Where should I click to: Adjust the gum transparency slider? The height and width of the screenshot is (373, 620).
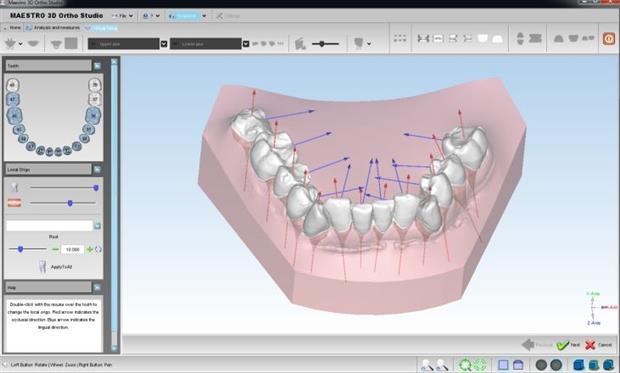coord(64,203)
